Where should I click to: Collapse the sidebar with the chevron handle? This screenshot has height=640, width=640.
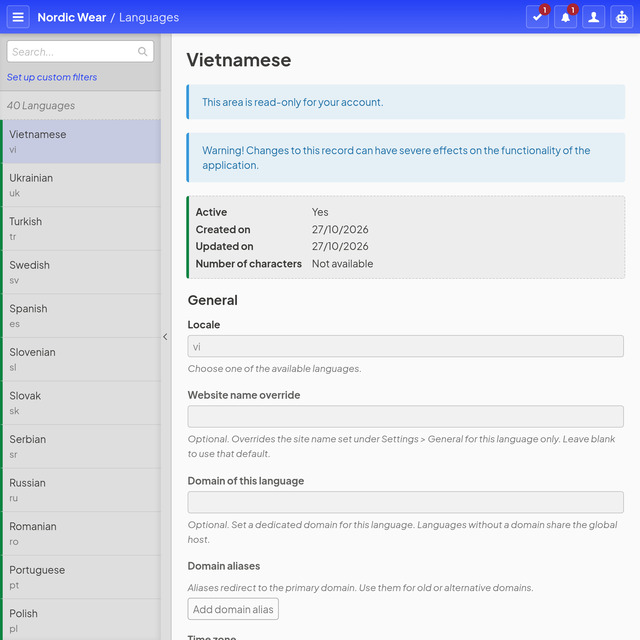pyautogui.click(x=165, y=337)
